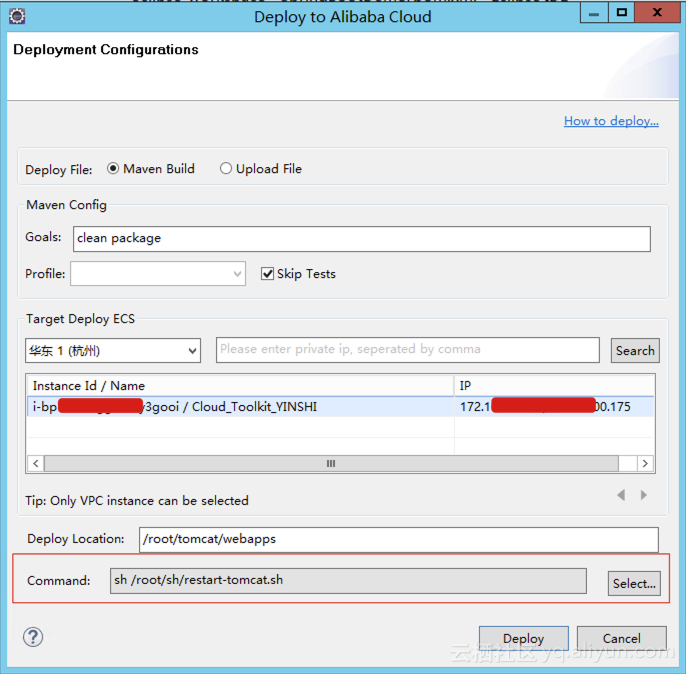Click the Goals input field
Screen dimensions: 686x674
[362, 239]
